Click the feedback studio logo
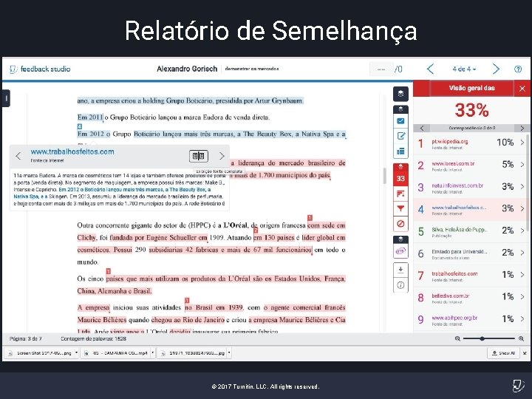The height and width of the screenshot is (399, 532). pos(40,69)
